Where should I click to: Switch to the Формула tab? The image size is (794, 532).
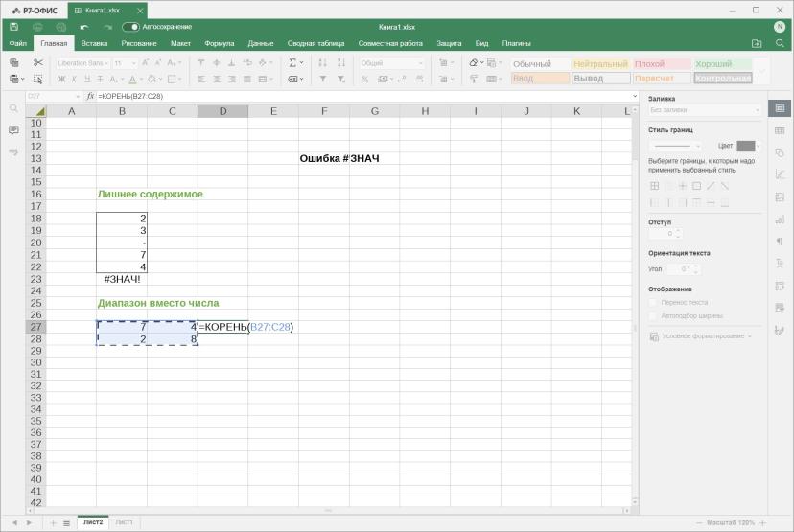tap(220, 43)
